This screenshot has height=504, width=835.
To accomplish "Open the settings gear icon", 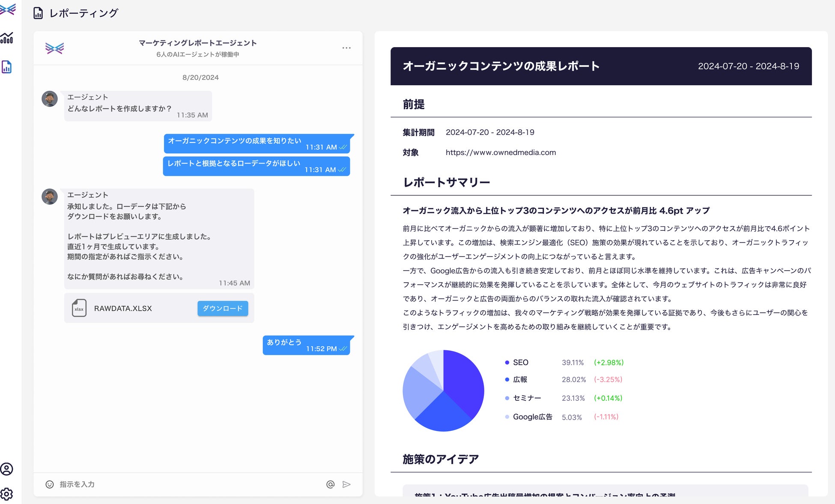I will (7, 494).
